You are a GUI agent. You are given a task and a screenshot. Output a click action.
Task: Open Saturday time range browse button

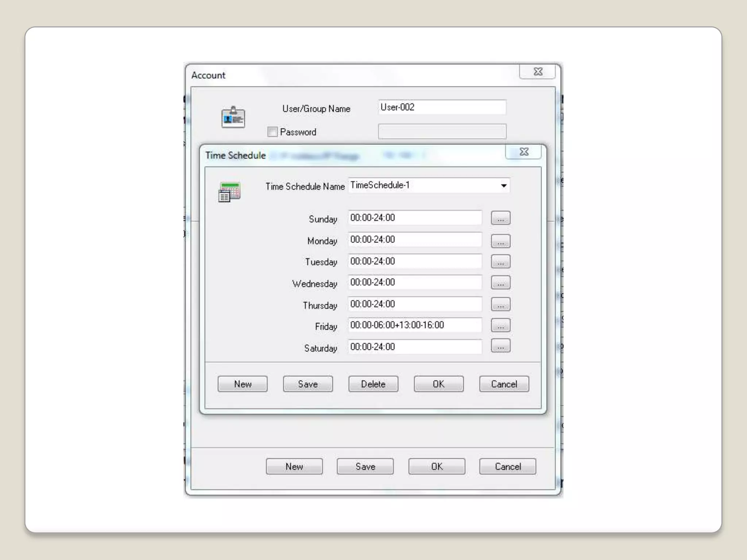coord(500,346)
